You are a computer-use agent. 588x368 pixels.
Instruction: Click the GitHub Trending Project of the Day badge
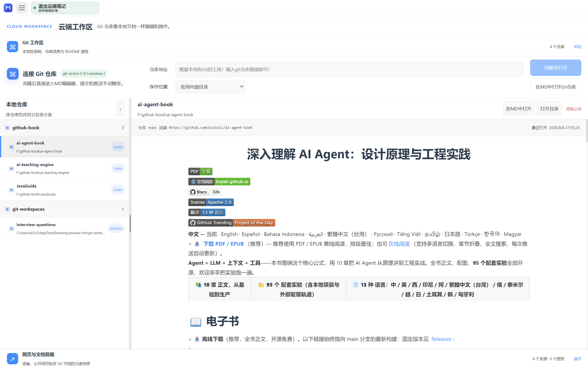(232, 223)
